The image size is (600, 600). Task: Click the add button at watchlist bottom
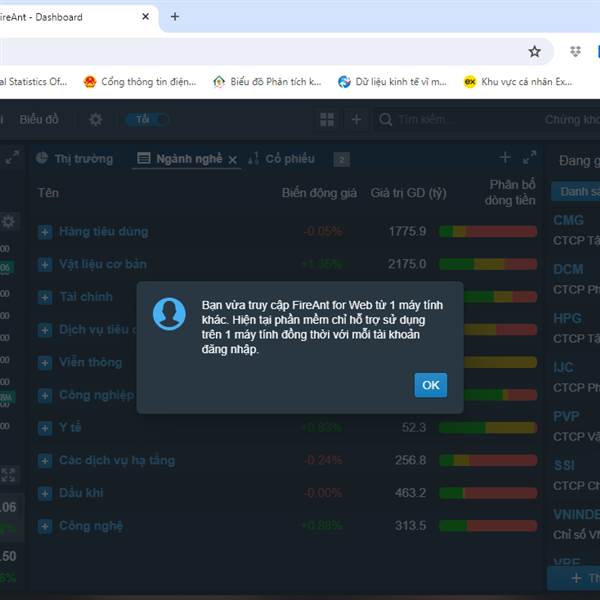[574, 578]
